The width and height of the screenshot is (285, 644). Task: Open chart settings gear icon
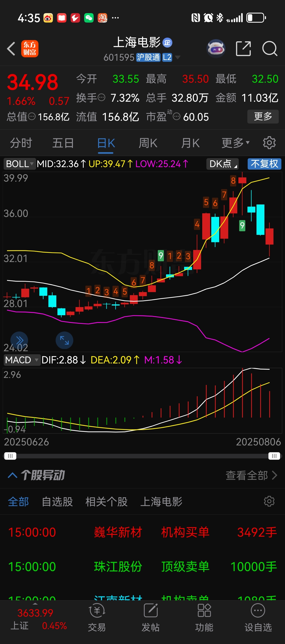[x=269, y=143]
